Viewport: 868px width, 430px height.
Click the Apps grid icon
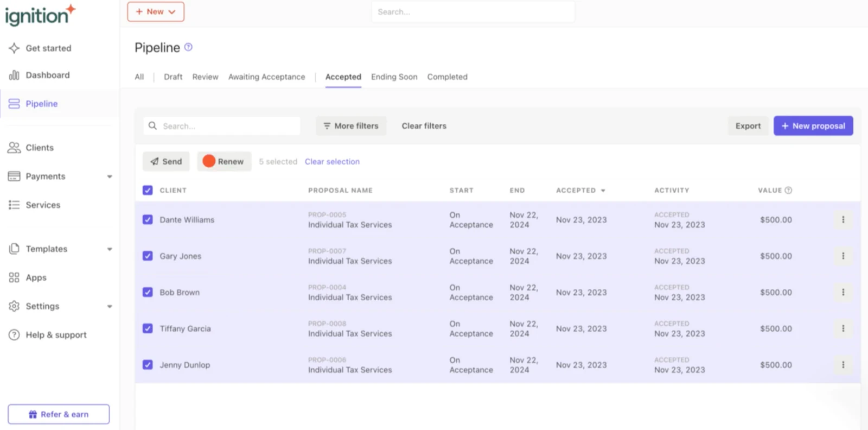14,277
